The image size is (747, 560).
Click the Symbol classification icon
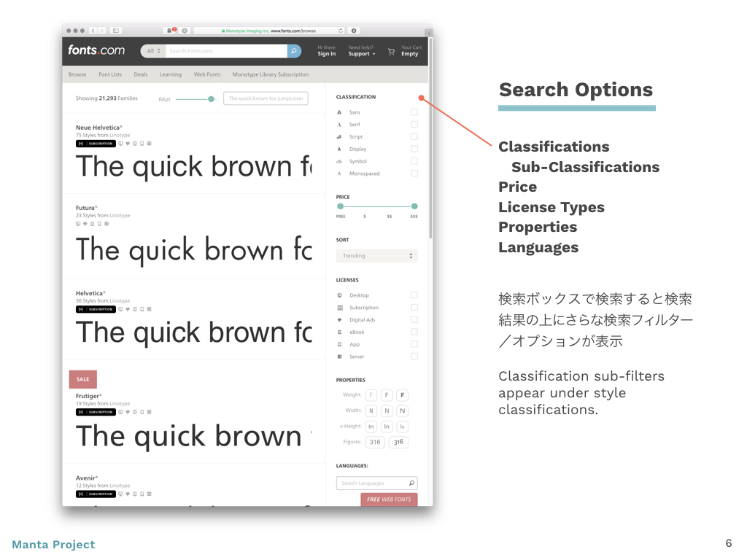(339, 161)
